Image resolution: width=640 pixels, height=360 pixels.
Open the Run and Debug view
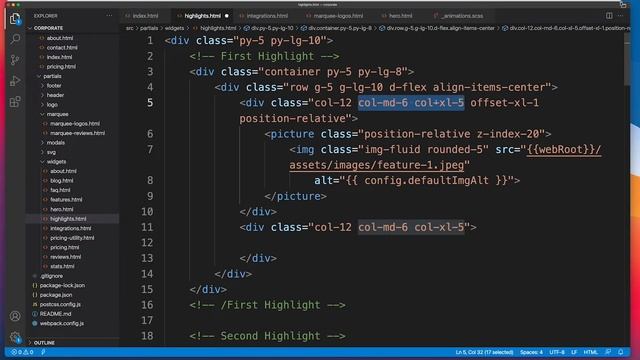coord(15,81)
